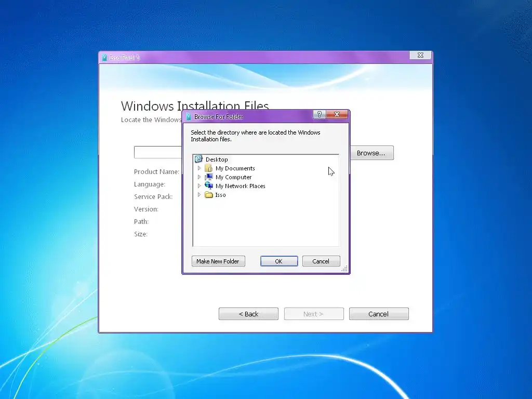Click the help question mark button

click(x=319, y=114)
